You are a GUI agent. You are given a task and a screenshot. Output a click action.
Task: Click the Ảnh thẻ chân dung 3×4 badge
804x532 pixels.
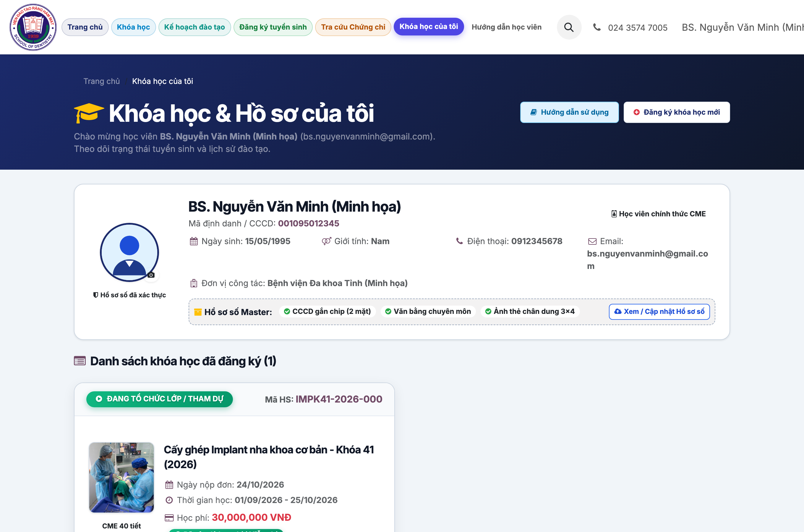click(x=530, y=312)
